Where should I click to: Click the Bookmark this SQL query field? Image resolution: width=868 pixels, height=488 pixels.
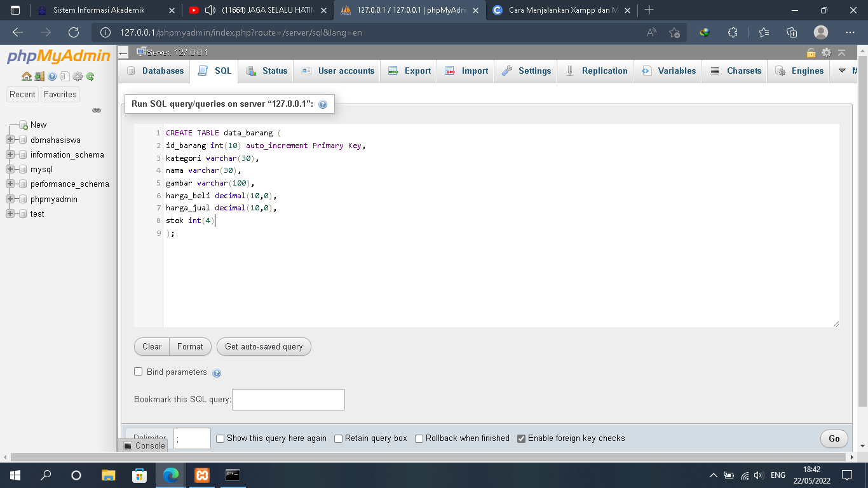[288, 400]
